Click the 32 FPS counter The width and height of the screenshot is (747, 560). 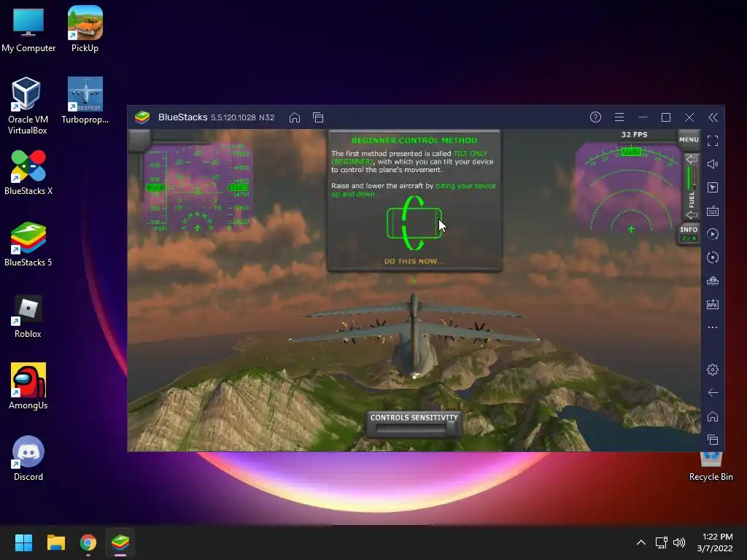click(x=634, y=135)
